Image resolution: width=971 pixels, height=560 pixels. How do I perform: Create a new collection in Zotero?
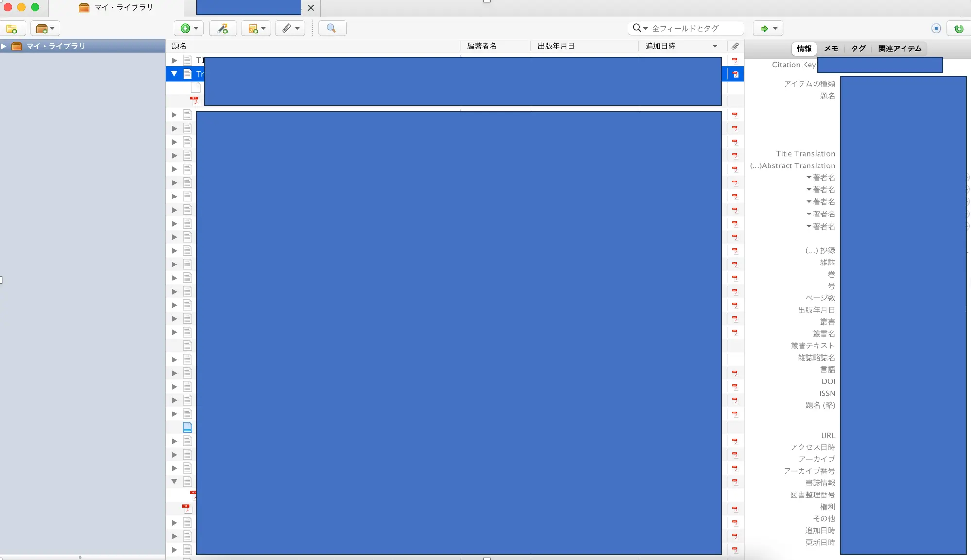click(x=13, y=28)
